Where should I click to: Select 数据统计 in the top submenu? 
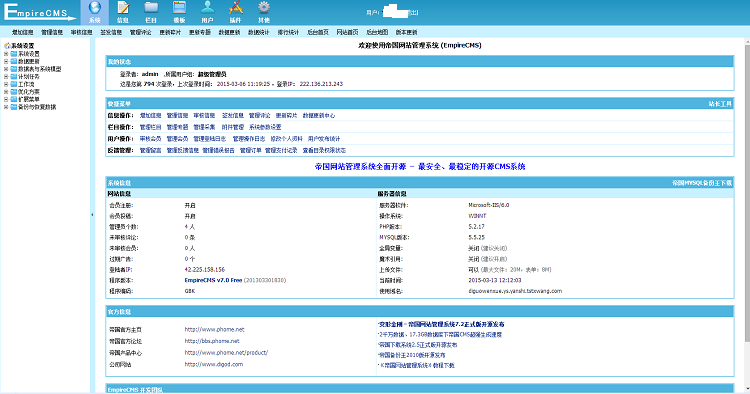pos(259,33)
